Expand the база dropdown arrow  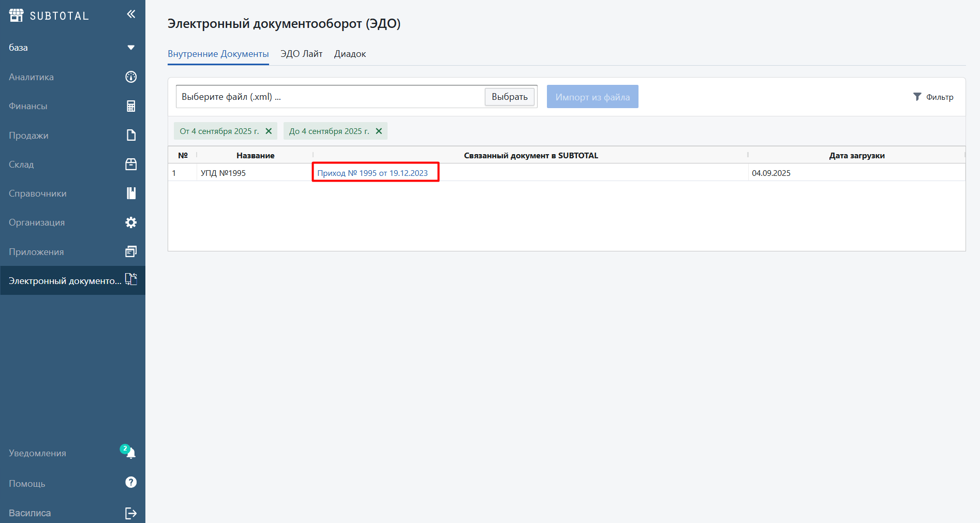(x=131, y=48)
